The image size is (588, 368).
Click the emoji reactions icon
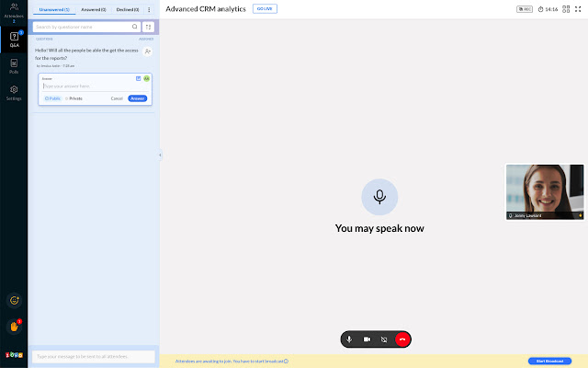click(14, 300)
